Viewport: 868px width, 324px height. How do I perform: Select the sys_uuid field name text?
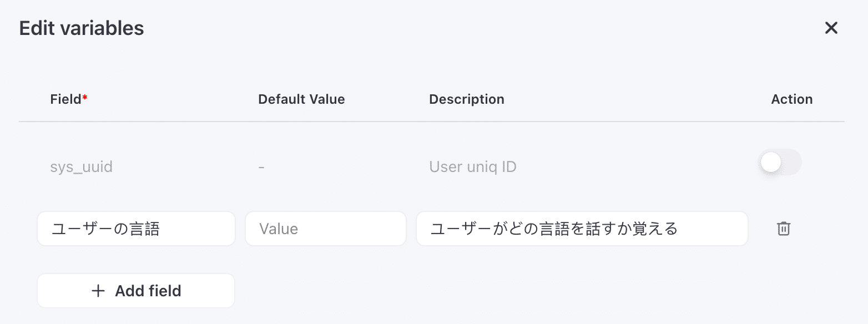(x=81, y=167)
